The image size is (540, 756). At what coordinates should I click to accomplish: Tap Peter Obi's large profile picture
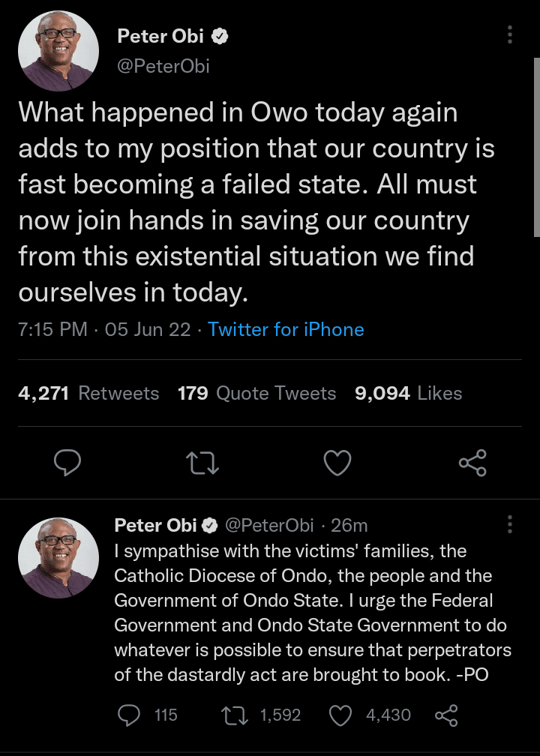58,51
